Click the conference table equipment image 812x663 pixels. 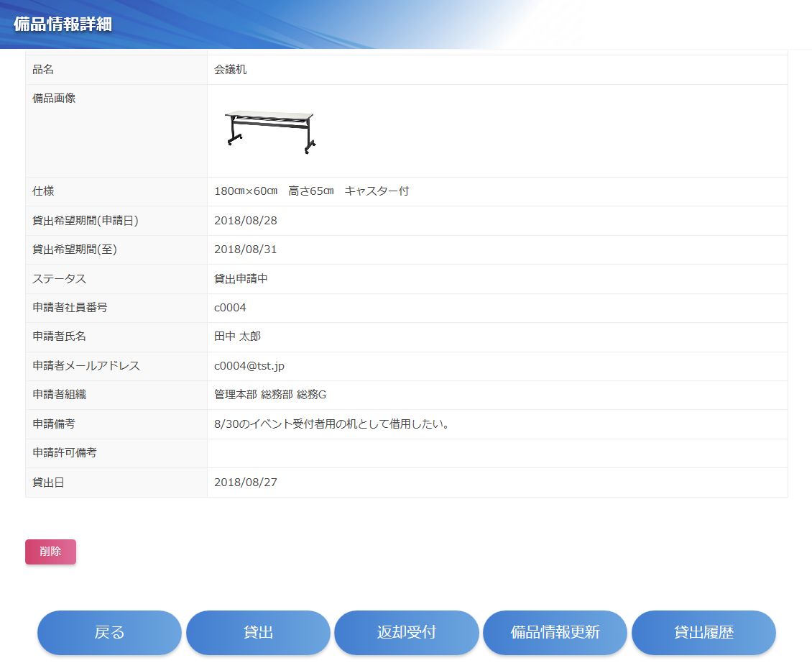point(270,132)
